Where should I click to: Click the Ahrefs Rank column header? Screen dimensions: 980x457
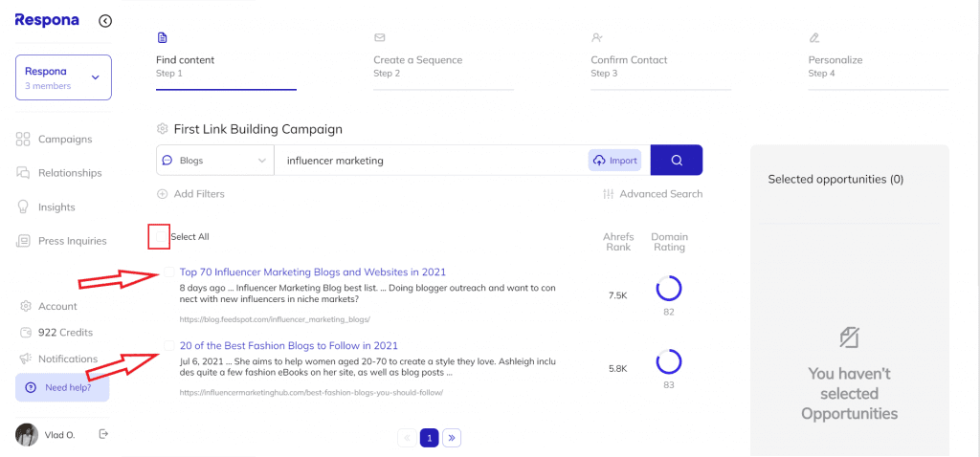pos(618,242)
